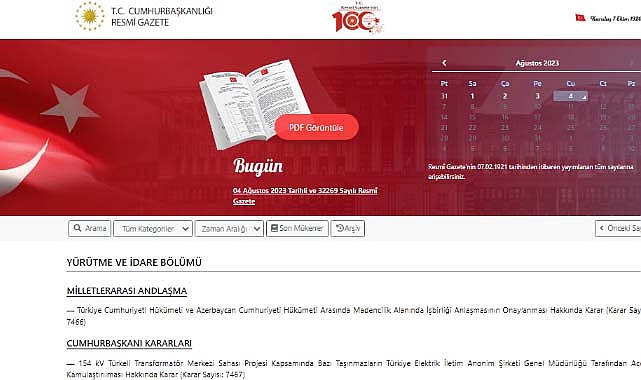
Task: Click the MİLLETLERARASI ANDLAŞMA heading
Action: click(127, 291)
